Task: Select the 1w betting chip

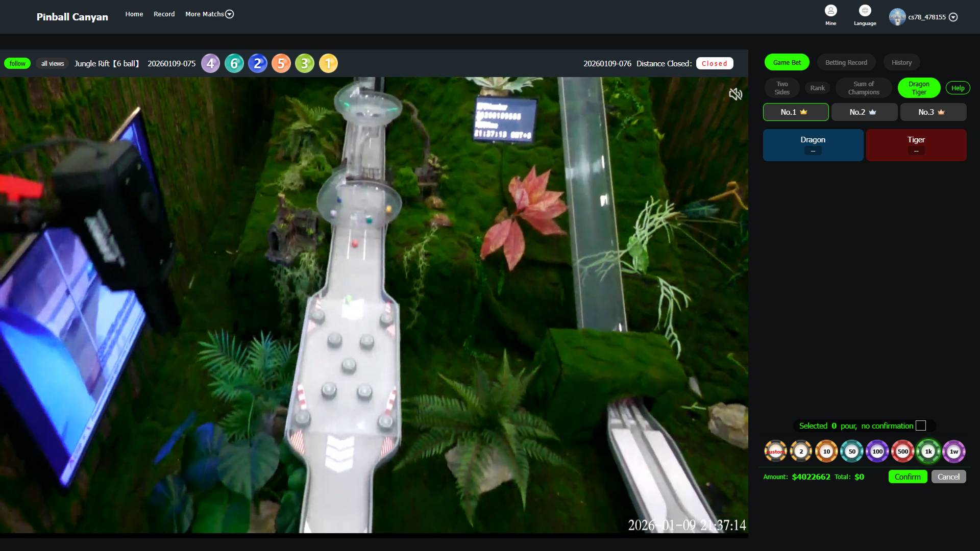Action: tap(953, 452)
